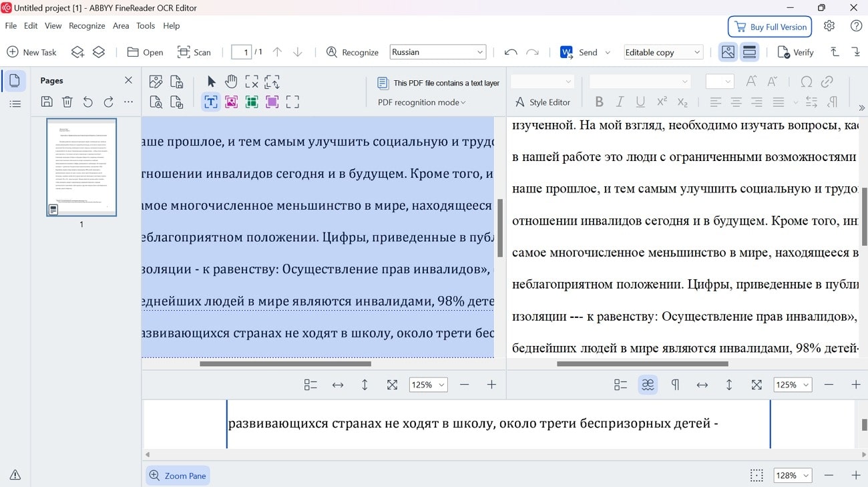The image size is (868, 487).
Task: Activate the Table Area drawing tool
Action: [x=252, y=102]
